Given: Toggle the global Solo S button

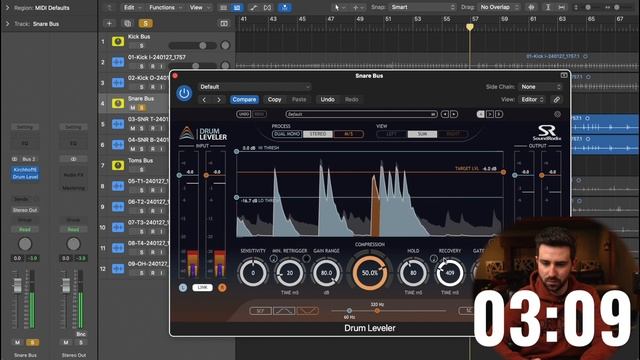Looking at the screenshot, I should (145, 24).
